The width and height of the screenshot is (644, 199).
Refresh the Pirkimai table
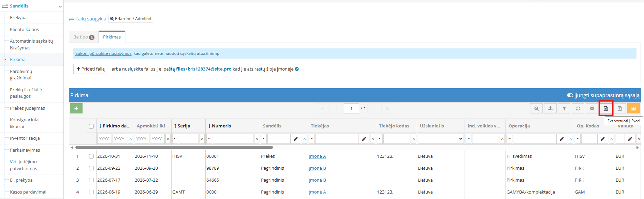[578, 108]
